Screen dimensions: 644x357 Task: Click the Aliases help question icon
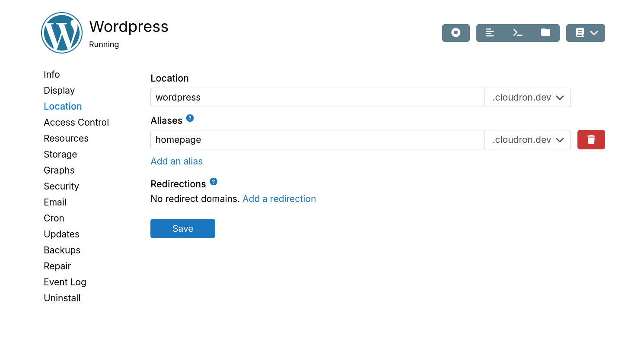coord(190,118)
